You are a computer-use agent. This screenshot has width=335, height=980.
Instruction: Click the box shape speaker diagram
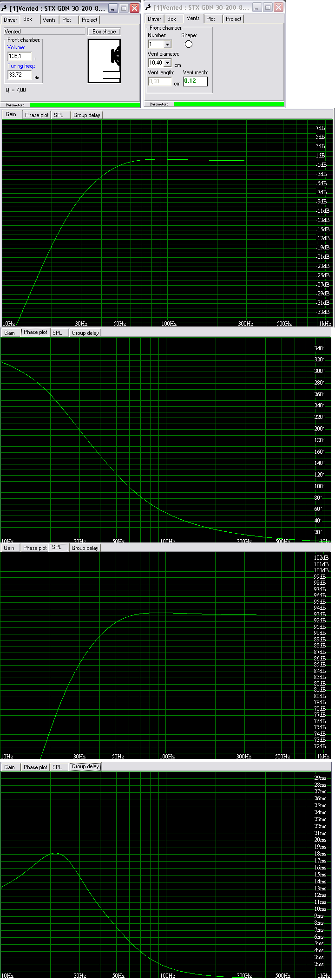click(104, 61)
